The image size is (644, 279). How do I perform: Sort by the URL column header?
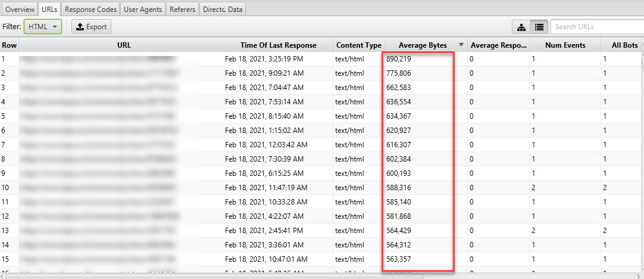(x=124, y=45)
